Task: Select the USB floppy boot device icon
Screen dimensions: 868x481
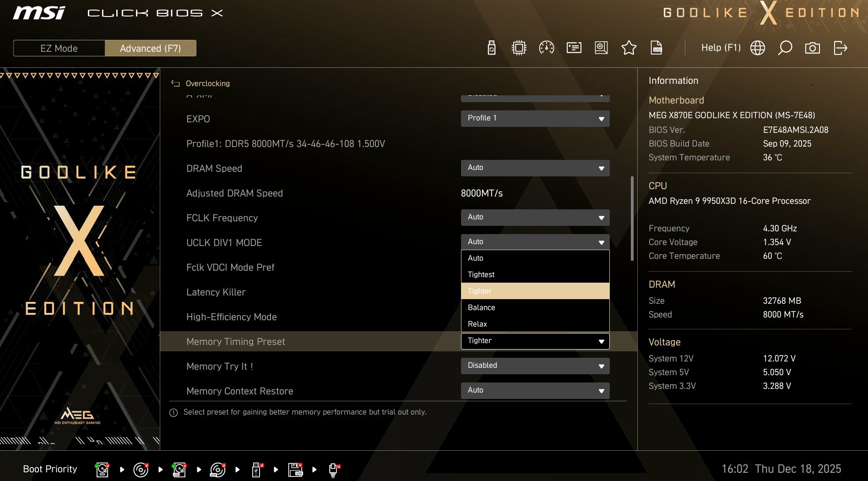Action: coord(295,470)
